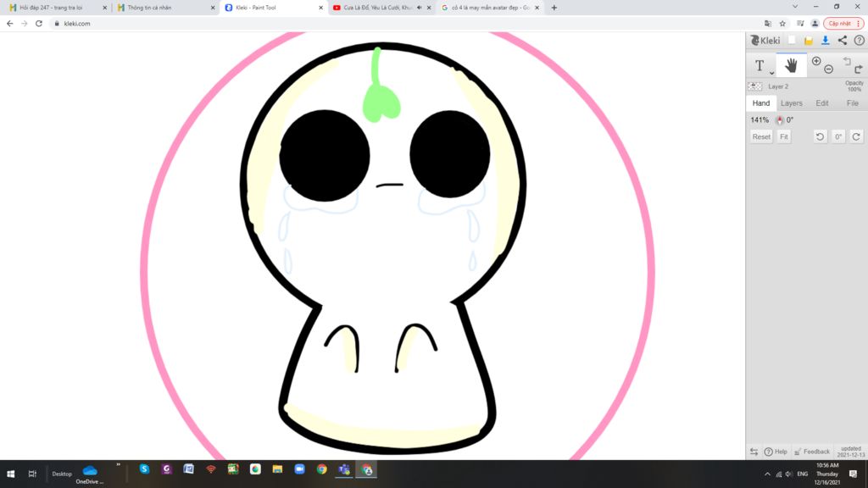
Task: Show hidden system tray icons
Action: point(767,474)
